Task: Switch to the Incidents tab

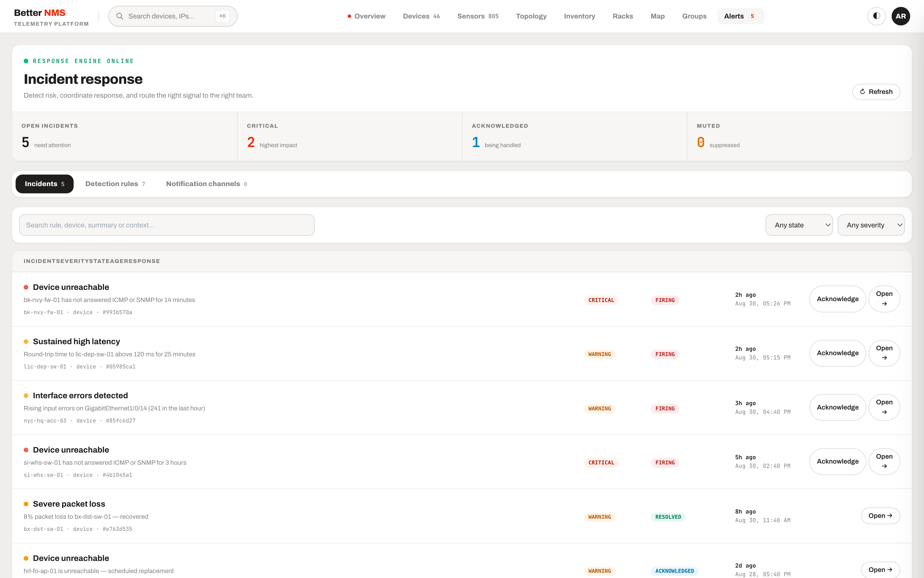Action: coord(44,184)
